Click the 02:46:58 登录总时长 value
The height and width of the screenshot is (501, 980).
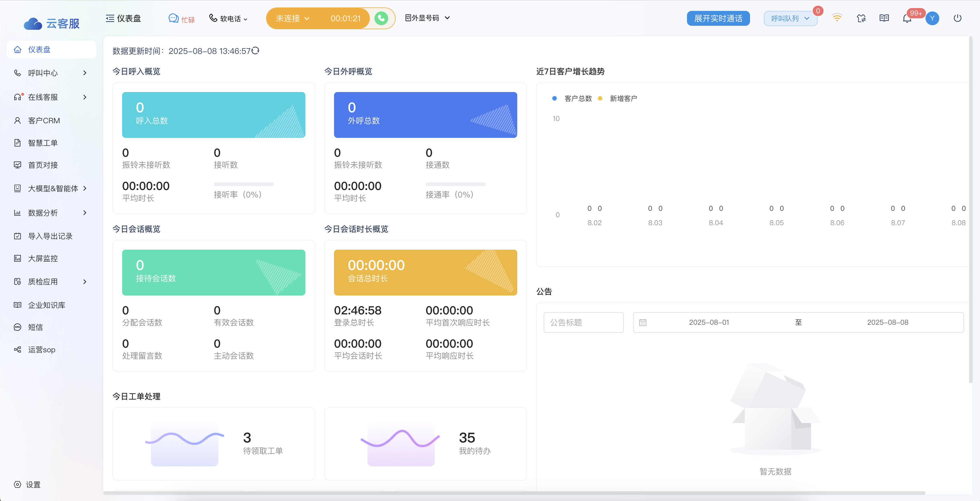pos(358,310)
